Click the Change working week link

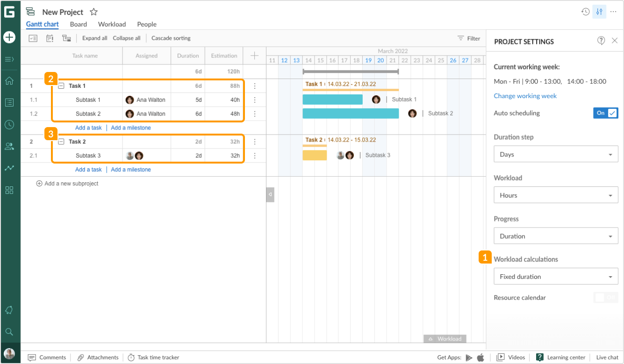click(525, 96)
